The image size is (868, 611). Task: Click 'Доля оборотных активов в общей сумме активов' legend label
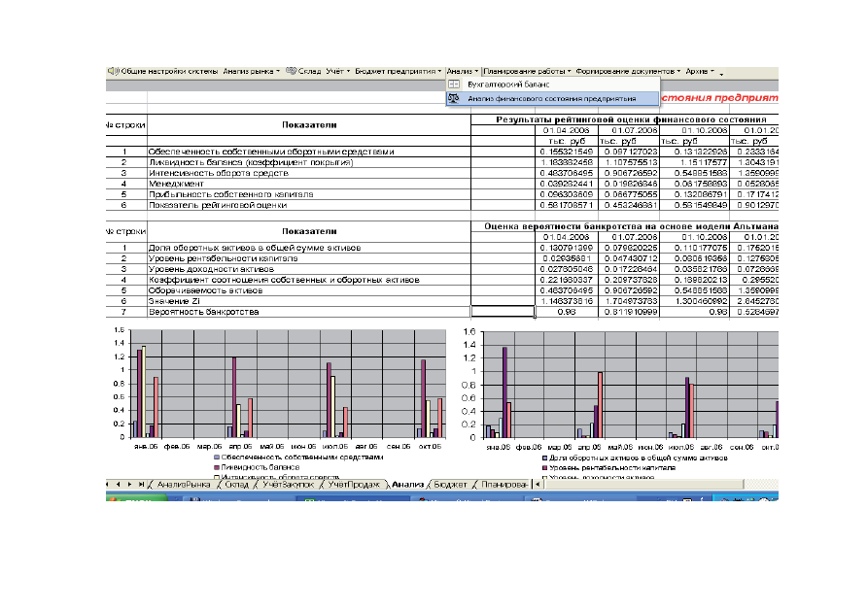click(x=639, y=458)
